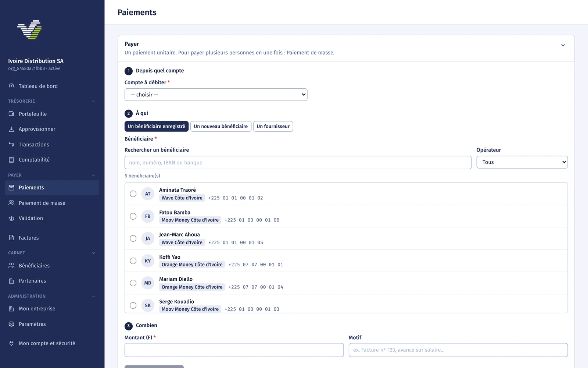
Task: Click the Comptabilité ledger icon
Action: (11, 160)
